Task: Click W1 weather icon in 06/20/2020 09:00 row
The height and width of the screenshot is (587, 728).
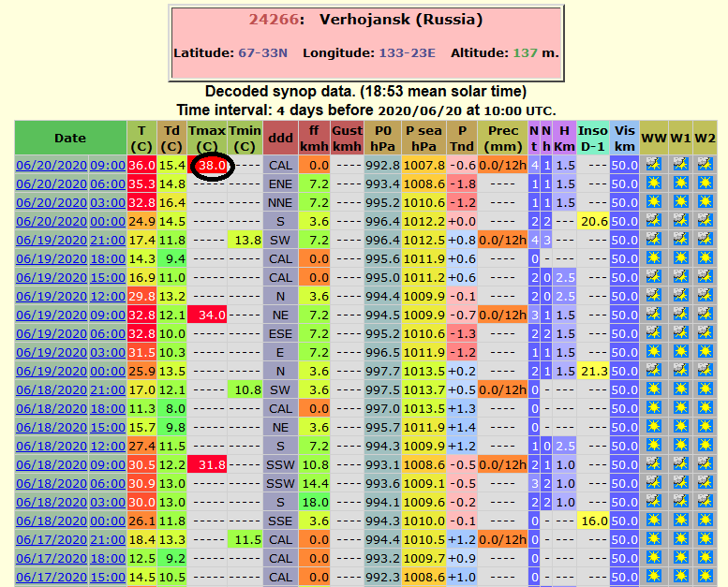Action: point(680,164)
